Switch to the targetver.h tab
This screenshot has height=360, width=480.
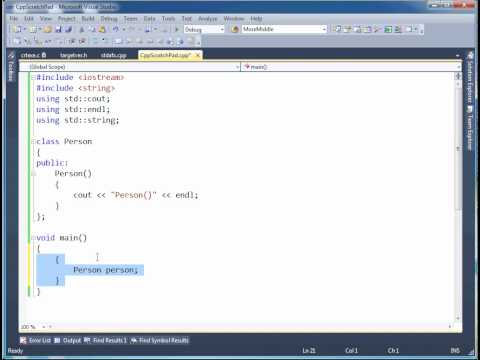tap(74, 55)
